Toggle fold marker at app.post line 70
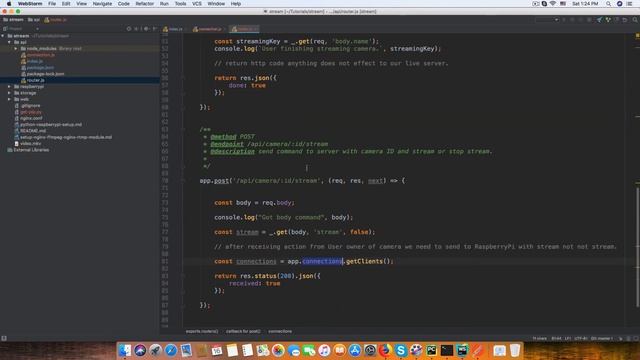The width and height of the screenshot is (640, 360). pos(182,180)
